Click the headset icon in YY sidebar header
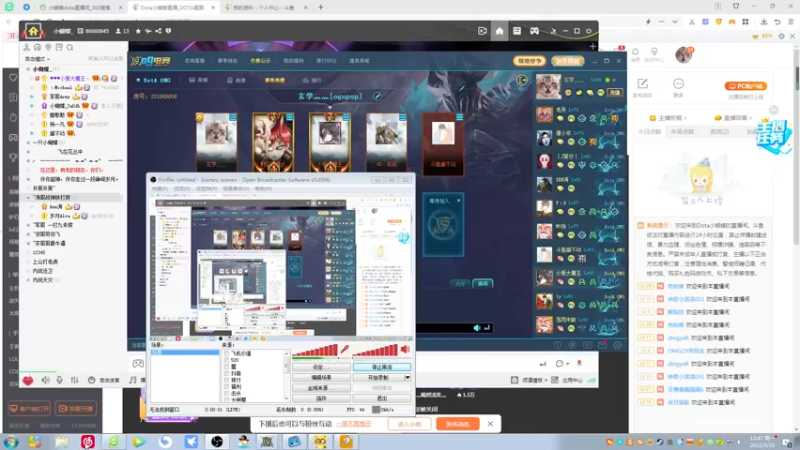800x450 pixels. (x=37, y=47)
